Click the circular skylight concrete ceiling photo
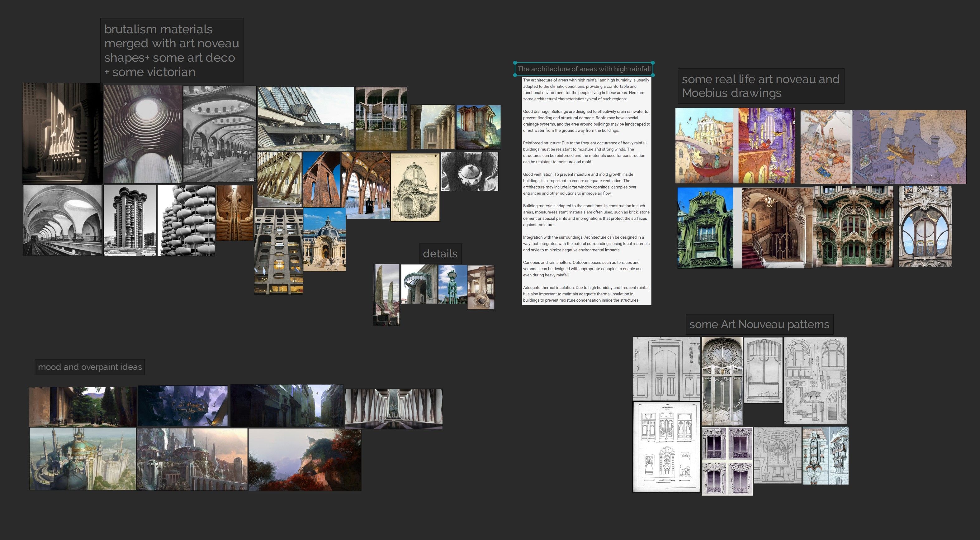980x540 pixels. [143, 134]
